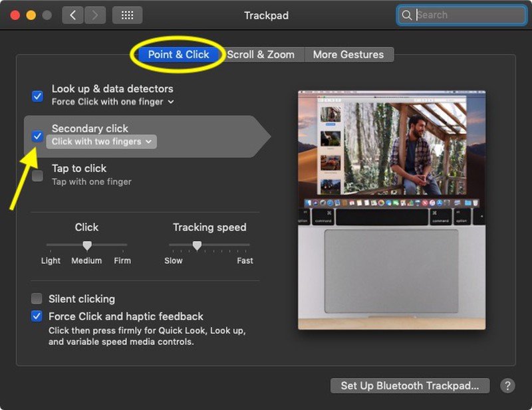
Task: Uncheck the Secondary click checkbox
Action: click(37, 136)
